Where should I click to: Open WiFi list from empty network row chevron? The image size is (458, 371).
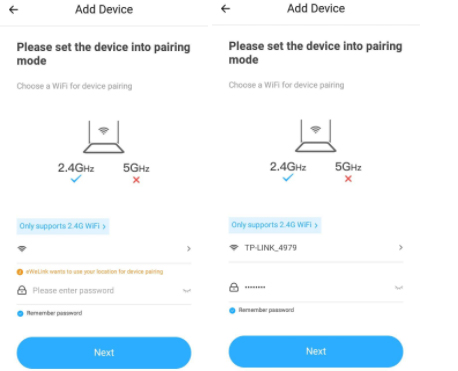pyautogui.click(x=189, y=249)
